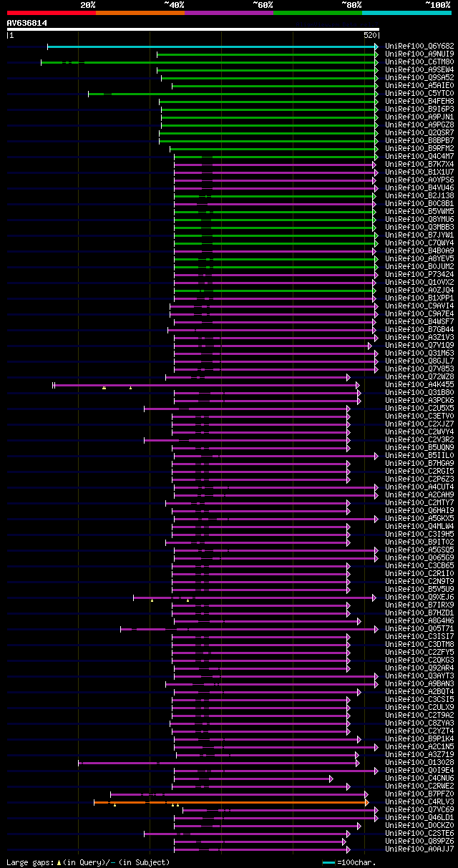This screenshot has height=868, width=458.
Task: Click the AV636814 query sequence label
Action: coord(27,23)
